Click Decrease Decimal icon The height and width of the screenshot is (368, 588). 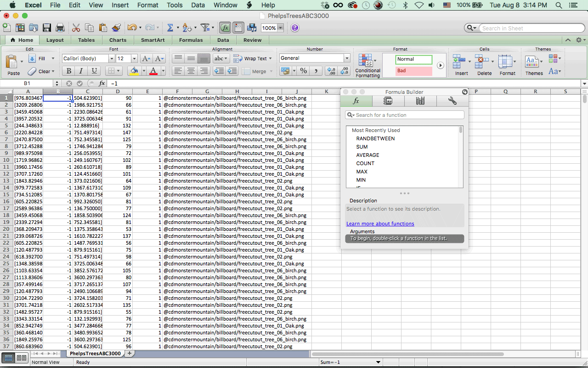tap(344, 71)
